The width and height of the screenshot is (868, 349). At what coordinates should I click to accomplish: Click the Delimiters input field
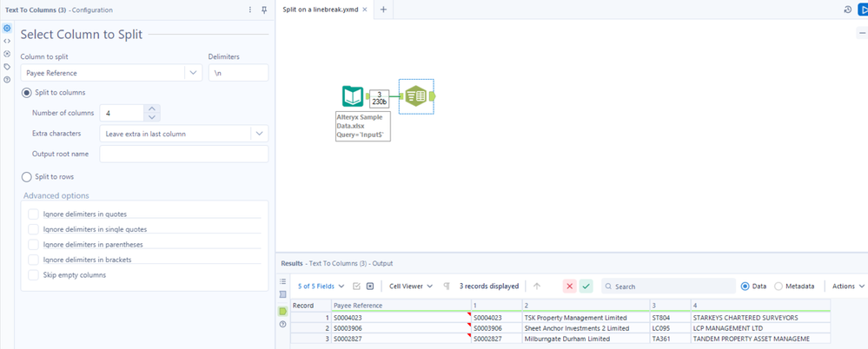[x=239, y=73]
